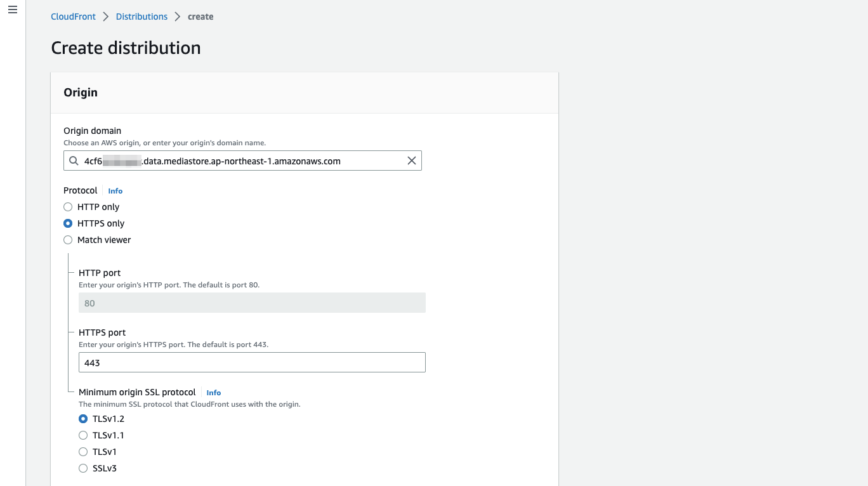Click the minimum SSL protocol description text
This screenshot has width=868, height=486.
189,404
